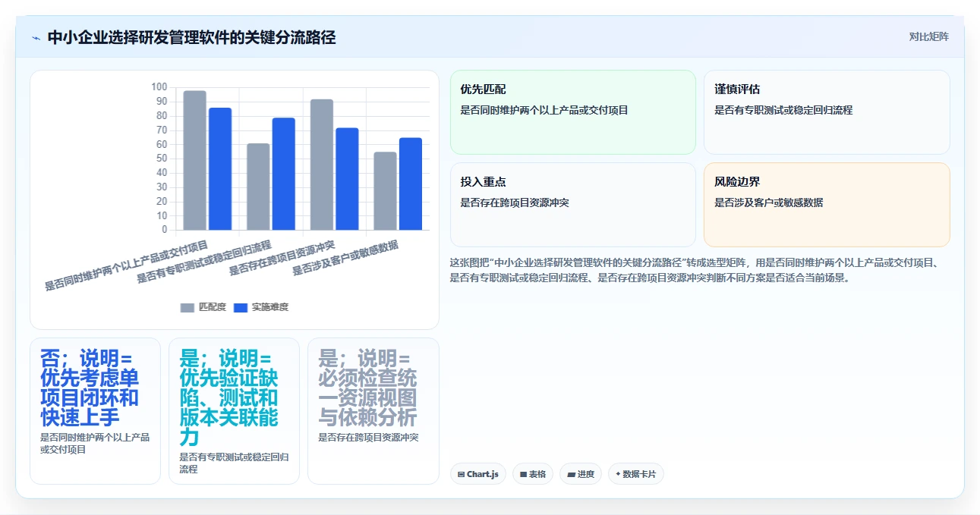This screenshot has width=980, height=515.
Task: Click the 对比矩阵 label in the header
Action: (x=928, y=36)
